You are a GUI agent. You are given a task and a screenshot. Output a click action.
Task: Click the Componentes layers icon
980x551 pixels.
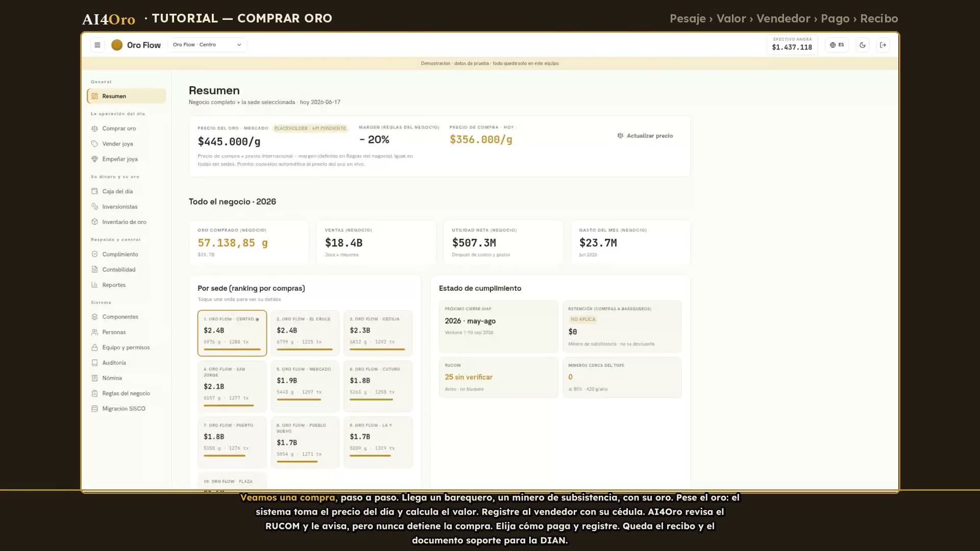tap(94, 317)
